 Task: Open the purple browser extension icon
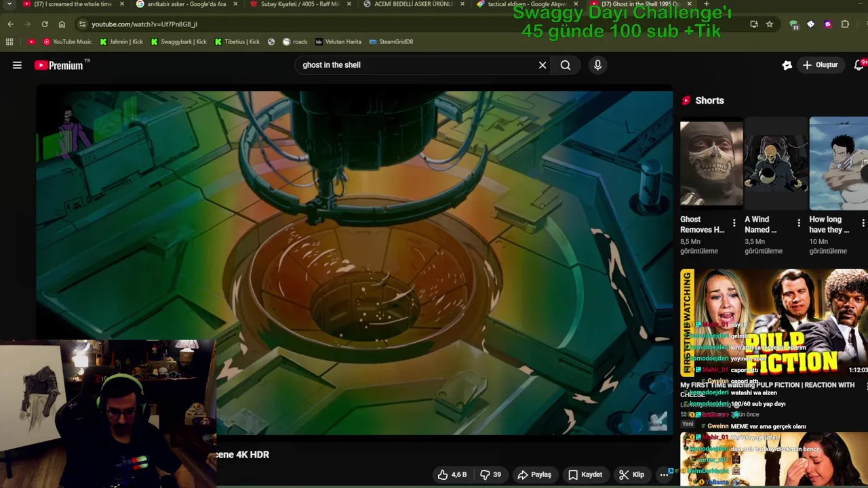click(x=827, y=24)
